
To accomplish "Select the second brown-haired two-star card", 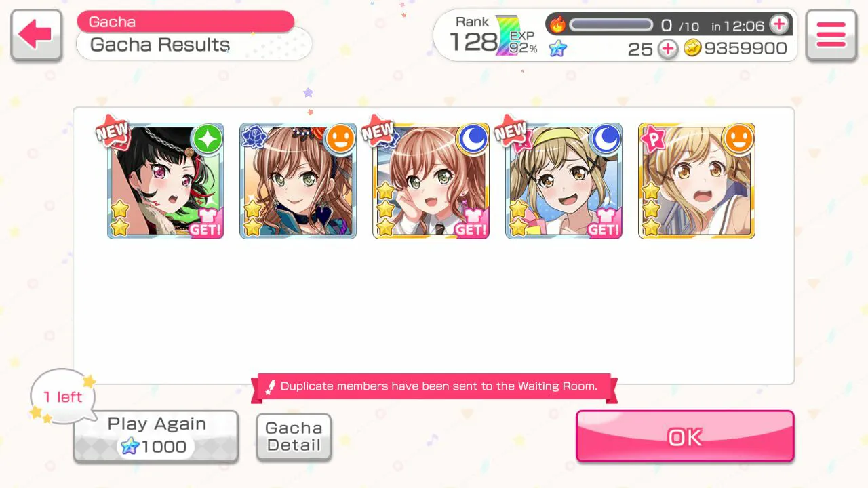I will (298, 181).
